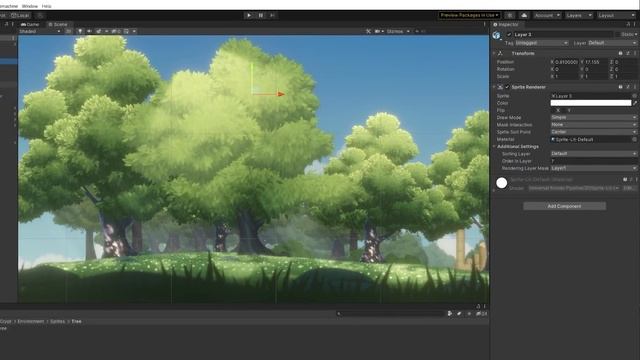Open the Layers dropdown in the toolbar
The image size is (640, 360).
(x=579, y=16)
